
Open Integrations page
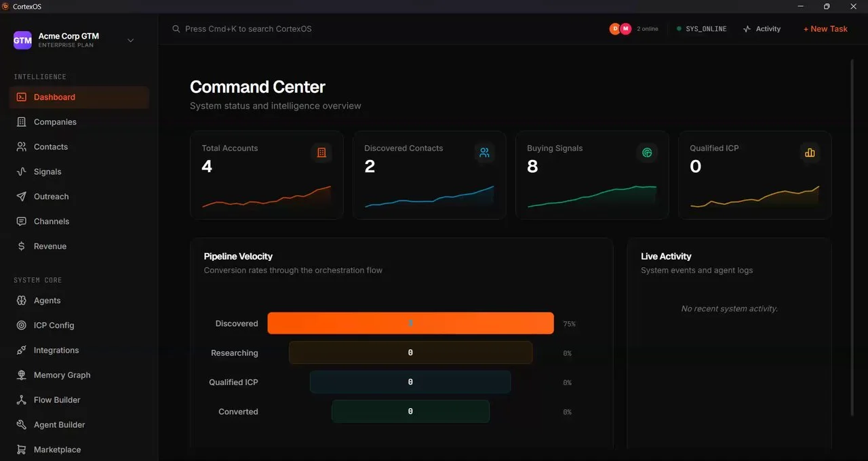79,350
